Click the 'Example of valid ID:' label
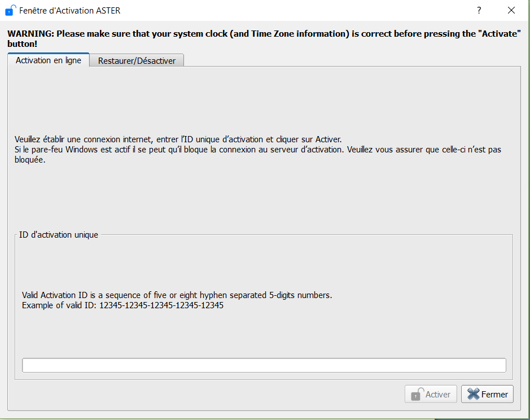 click(x=59, y=305)
